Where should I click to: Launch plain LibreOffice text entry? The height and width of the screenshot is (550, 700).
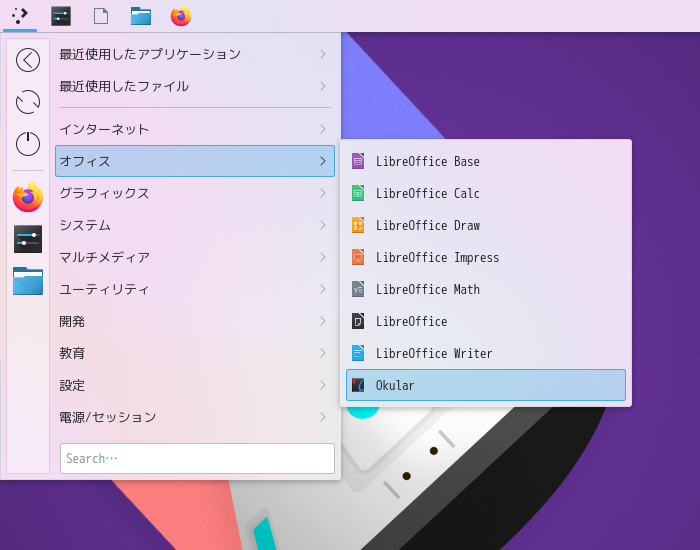coord(411,321)
